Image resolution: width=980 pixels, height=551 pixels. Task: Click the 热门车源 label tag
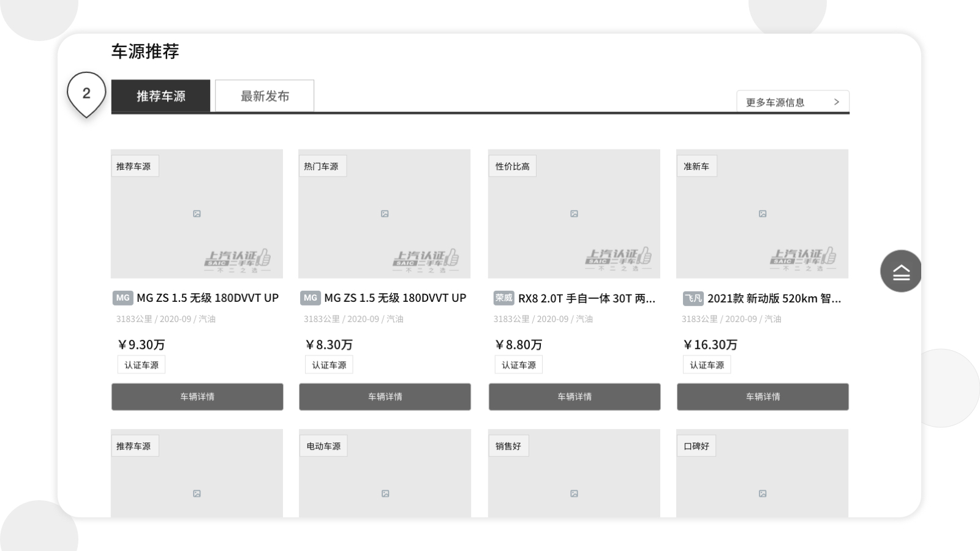pyautogui.click(x=322, y=166)
